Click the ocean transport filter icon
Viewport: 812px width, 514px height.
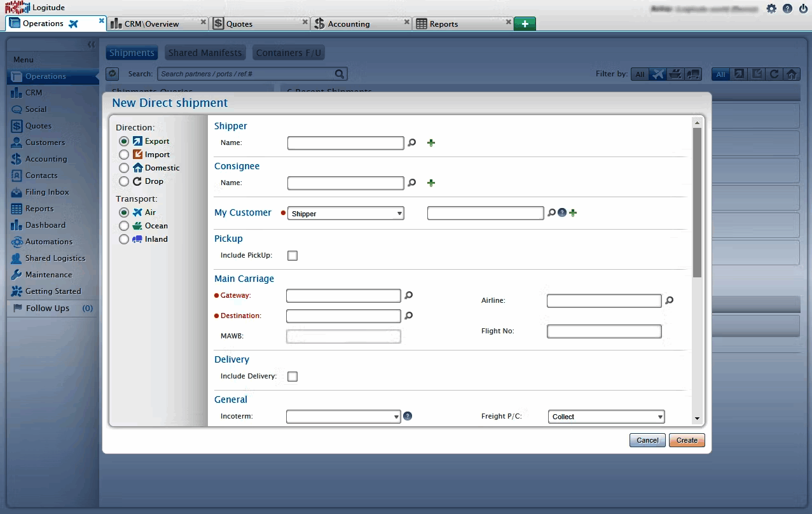pyautogui.click(x=675, y=74)
